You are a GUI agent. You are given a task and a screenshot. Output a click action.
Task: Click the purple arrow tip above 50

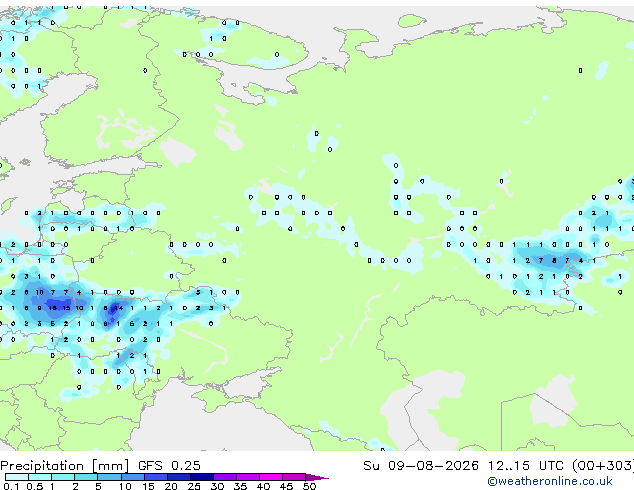[317, 477]
